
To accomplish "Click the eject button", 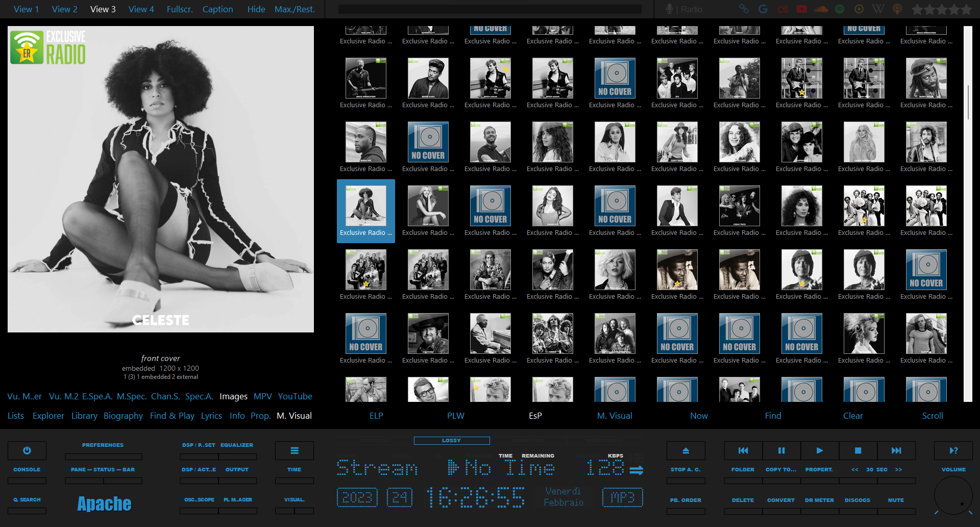I will [x=685, y=450].
